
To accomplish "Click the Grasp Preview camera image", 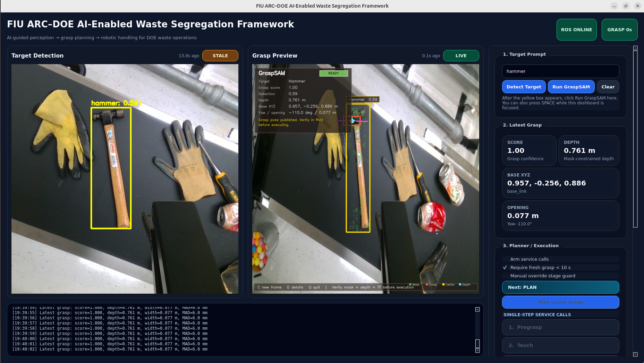I will point(366,179).
